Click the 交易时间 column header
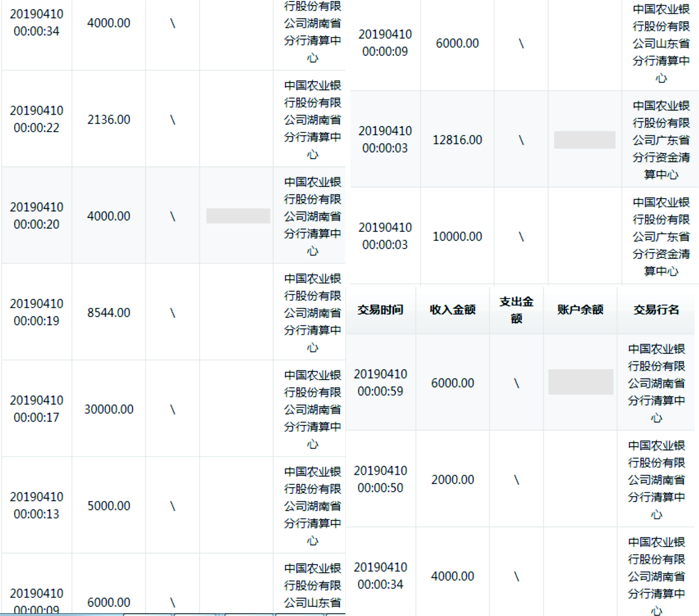The image size is (699, 616). point(380,310)
